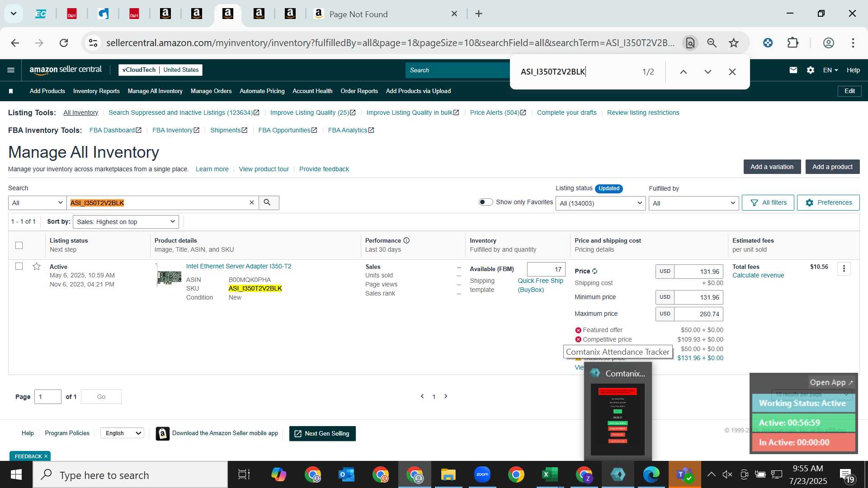Bookmark this page with the star icon

pyautogui.click(x=734, y=43)
